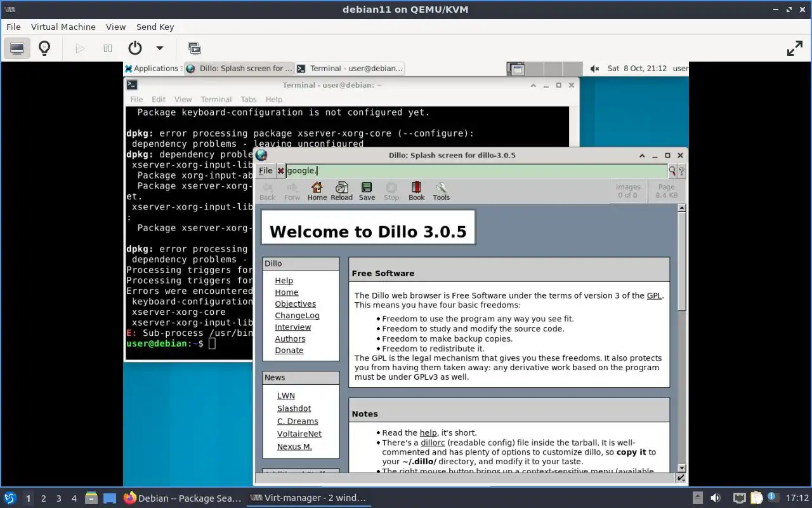Select first workspace in guest pager

pyautogui.click(x=516, y=69)
